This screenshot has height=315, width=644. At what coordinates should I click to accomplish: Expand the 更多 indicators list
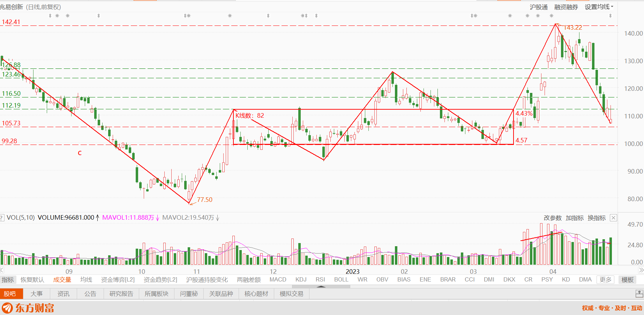tap(606, 280)
